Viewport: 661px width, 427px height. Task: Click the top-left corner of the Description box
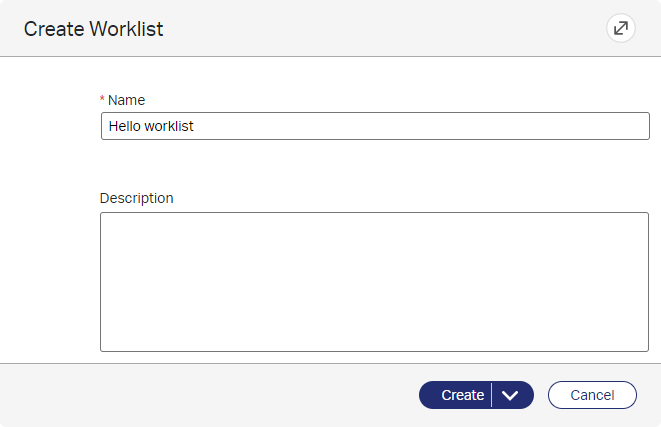coord(102,215)
